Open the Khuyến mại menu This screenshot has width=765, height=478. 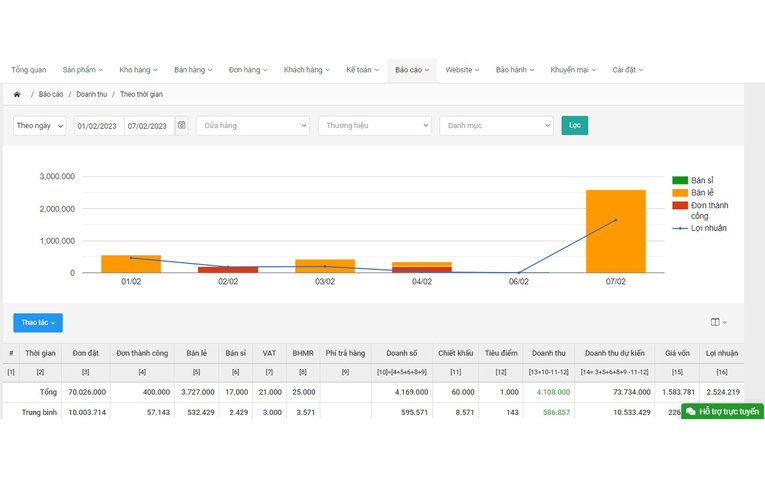pos(573,70)
